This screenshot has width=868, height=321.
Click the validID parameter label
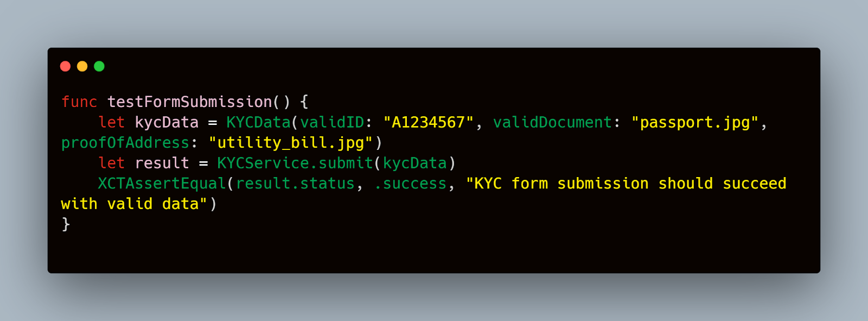[x=332, y=122]
